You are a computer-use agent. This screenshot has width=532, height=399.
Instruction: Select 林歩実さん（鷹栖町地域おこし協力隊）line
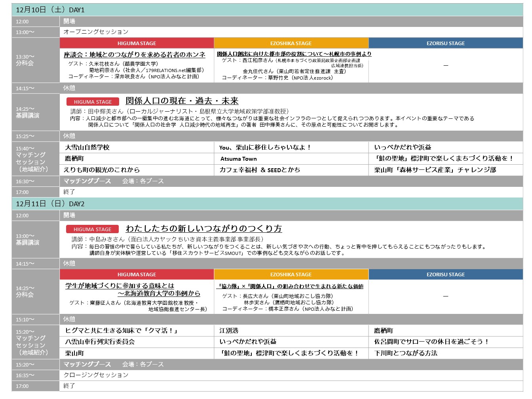tap(289, 302)
